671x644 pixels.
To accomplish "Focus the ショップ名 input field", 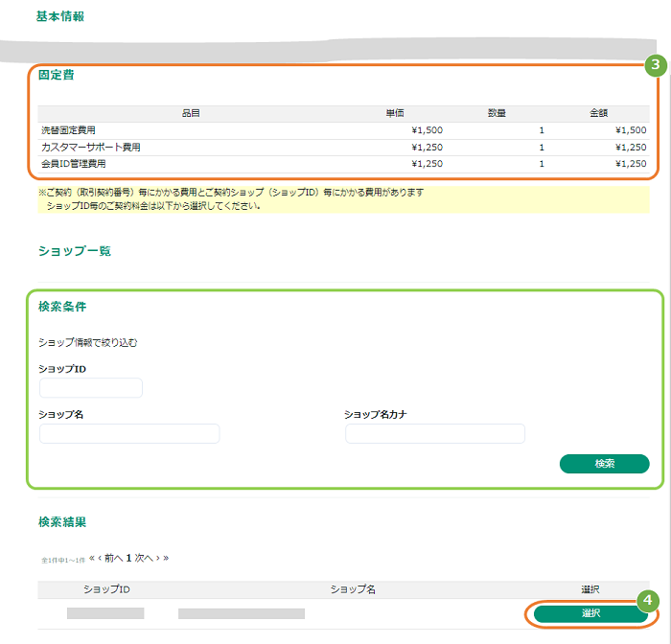I will coord(129,433).
